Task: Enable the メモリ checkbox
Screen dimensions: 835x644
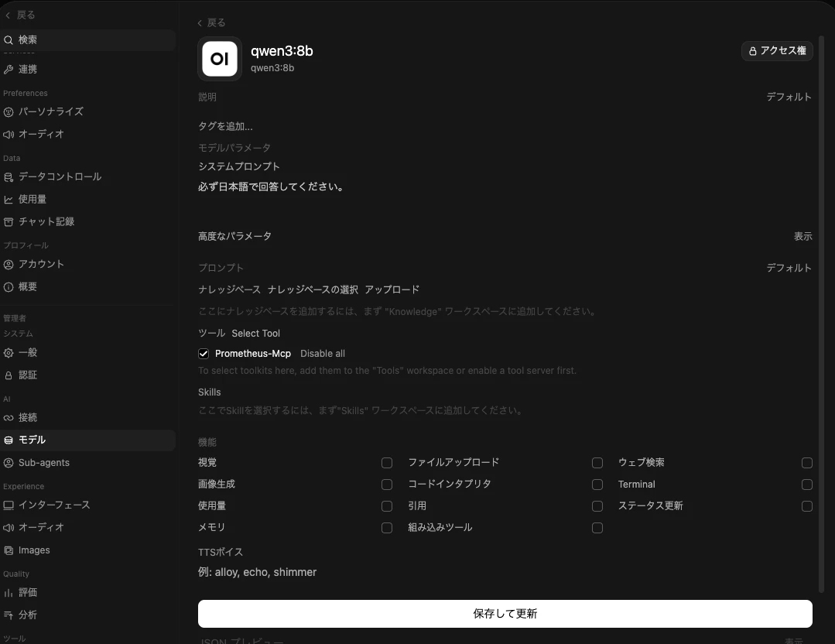Action: (387, 528)
